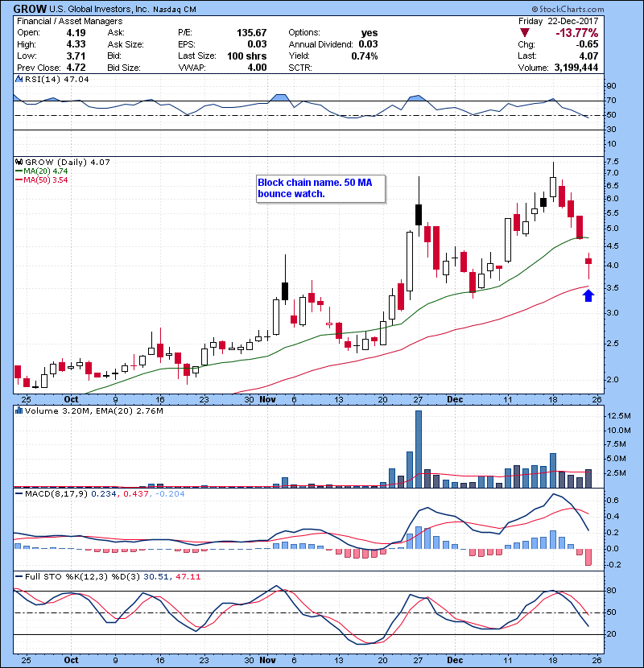Click the Nasdaq CM exchange label
644x668 pixels.
click(x=175, y=10)
